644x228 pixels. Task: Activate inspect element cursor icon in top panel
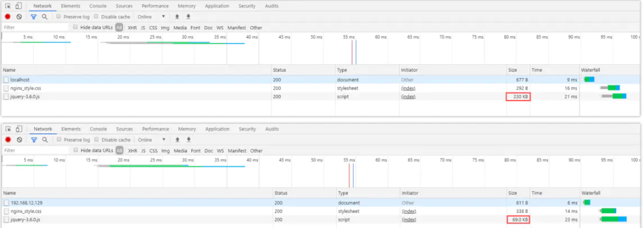pyautogui.click(x=8, y=6)
